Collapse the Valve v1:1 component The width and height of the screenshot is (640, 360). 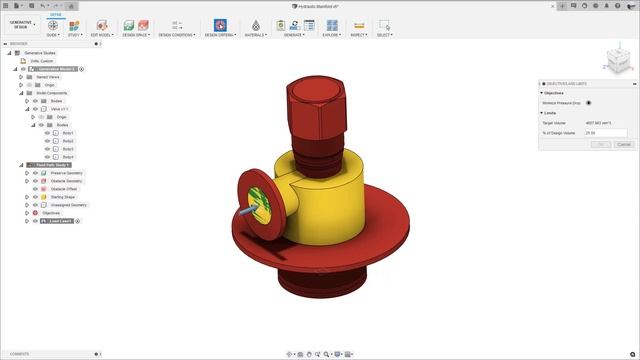pos(27,109)
